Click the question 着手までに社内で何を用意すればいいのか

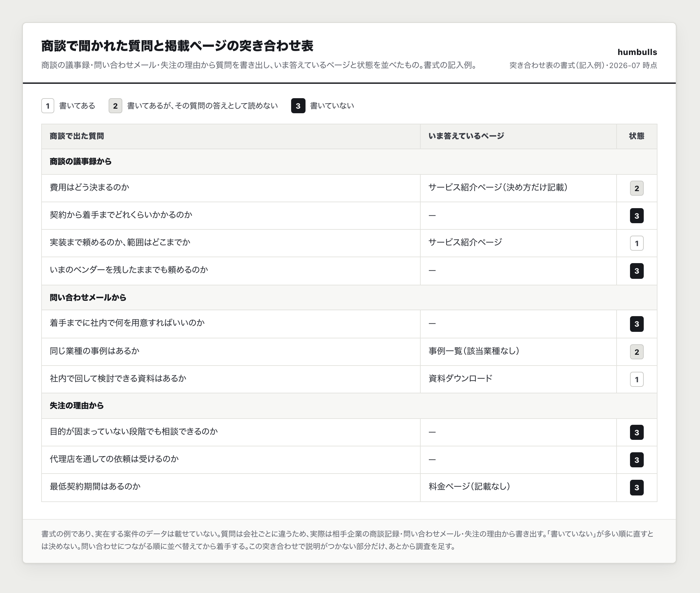point(127,323)
